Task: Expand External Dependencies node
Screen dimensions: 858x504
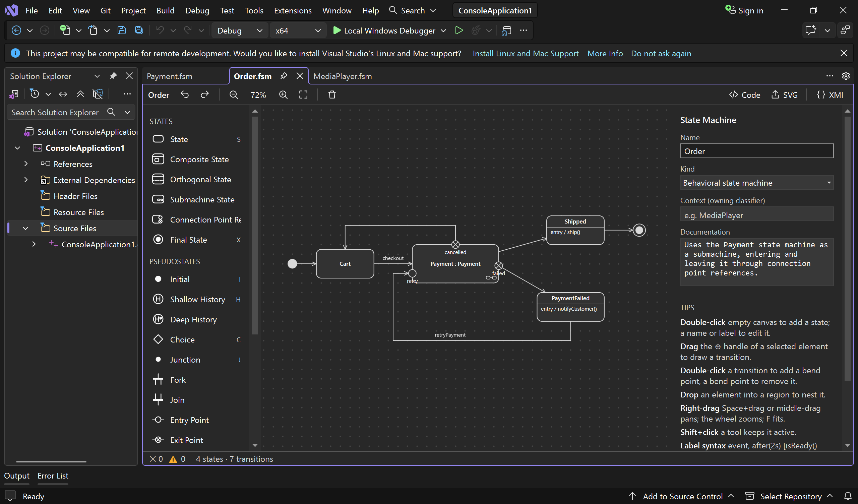Action: click(x=25, y=180)
